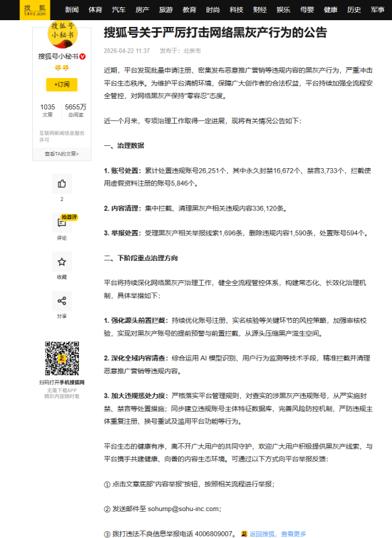Viewport: 392px width, 538px height.
Task: Open the 旅游 nav item
Action: coord(165,10)
